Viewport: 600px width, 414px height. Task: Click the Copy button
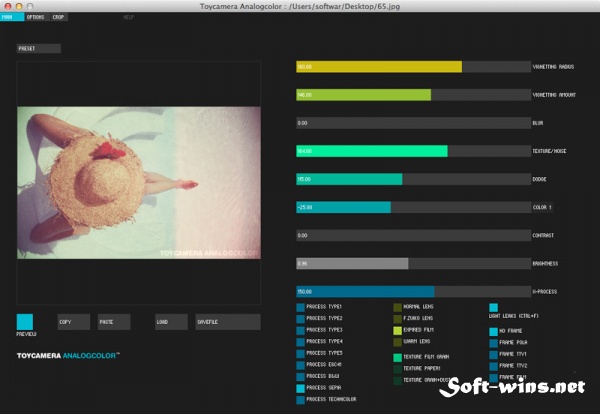coord(74,322)
